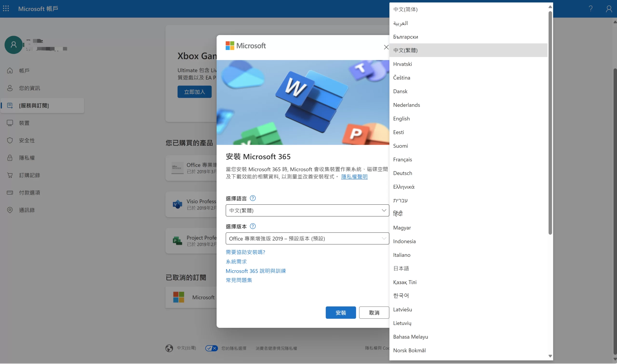Image resolution: width=617 pixels, height=364 pixels.
Task: Click the 選擇語言 help info icon
Action: [x=252, y=198]
